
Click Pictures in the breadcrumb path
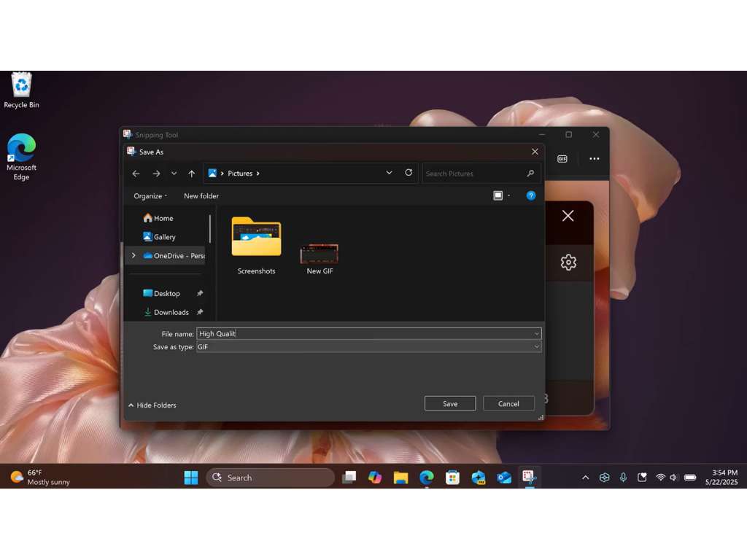tap(239, 173)
